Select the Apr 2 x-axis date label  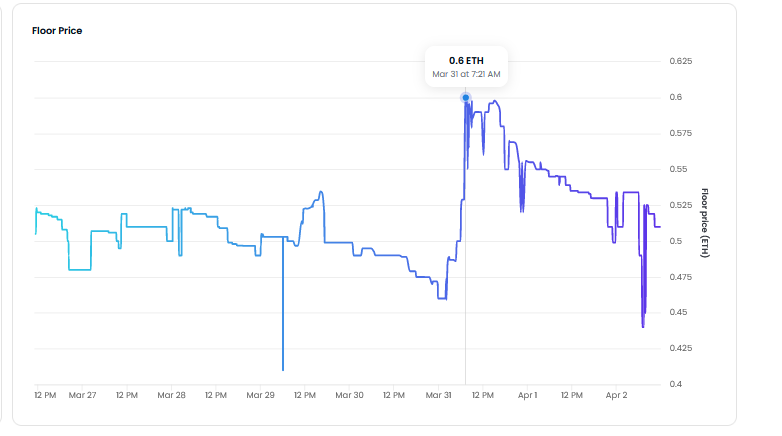click(x=616, y=395)
